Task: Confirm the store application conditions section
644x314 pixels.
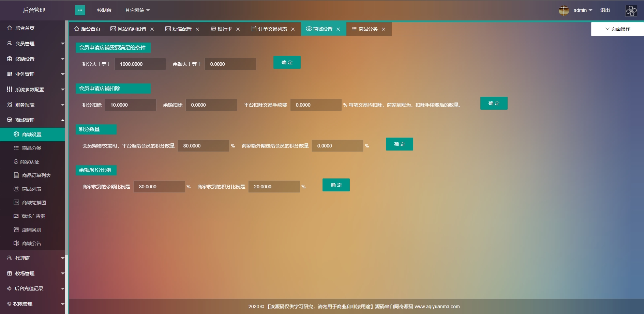Action: click(x=287, y=62)
